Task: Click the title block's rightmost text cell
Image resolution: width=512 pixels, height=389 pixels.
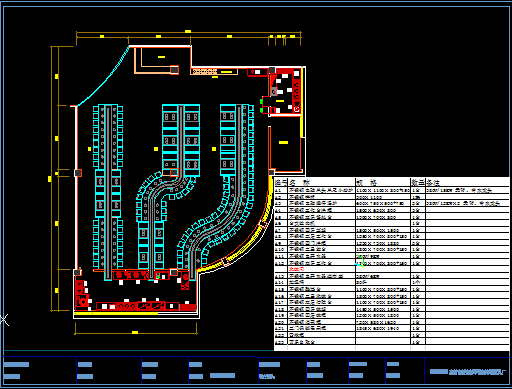Action: [x=467, y=371]
